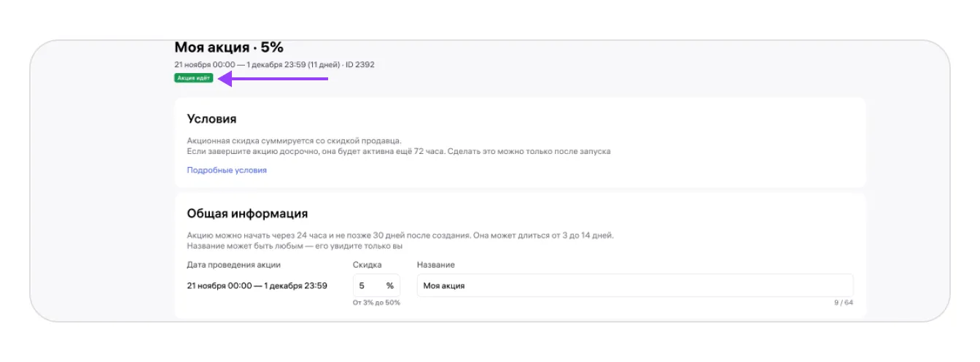Image resolution: width=980 pixels, height=362 pixels.
Task: Click the green "Акция идёт" status badge
Action: pos(193,78)
